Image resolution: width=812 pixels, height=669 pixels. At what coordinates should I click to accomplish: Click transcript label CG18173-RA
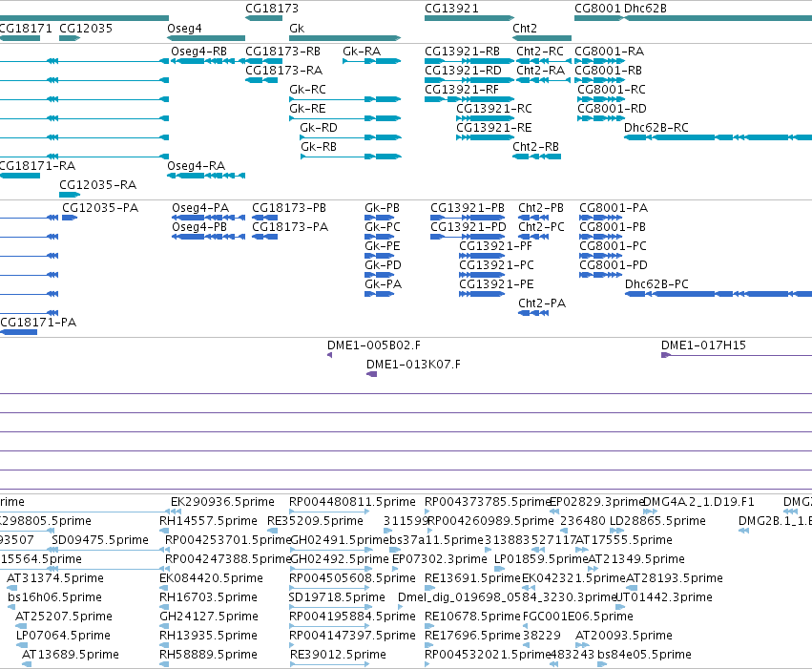[x=283, y=71]
